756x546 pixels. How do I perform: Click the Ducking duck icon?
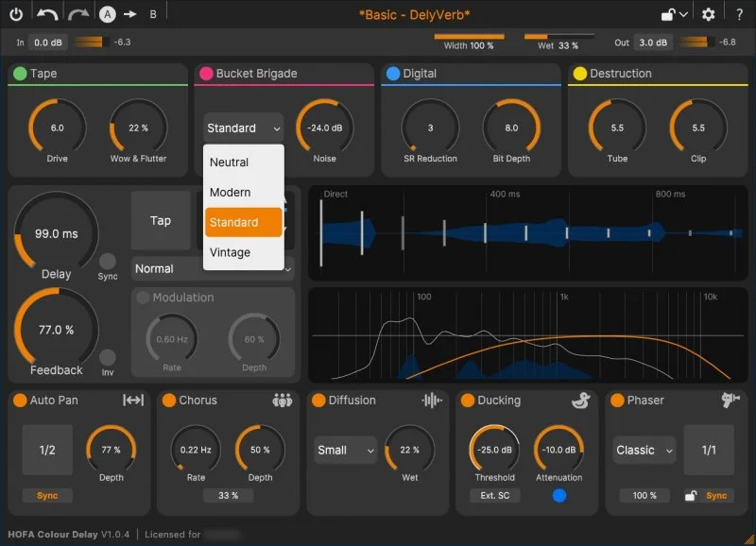point(581,400)
